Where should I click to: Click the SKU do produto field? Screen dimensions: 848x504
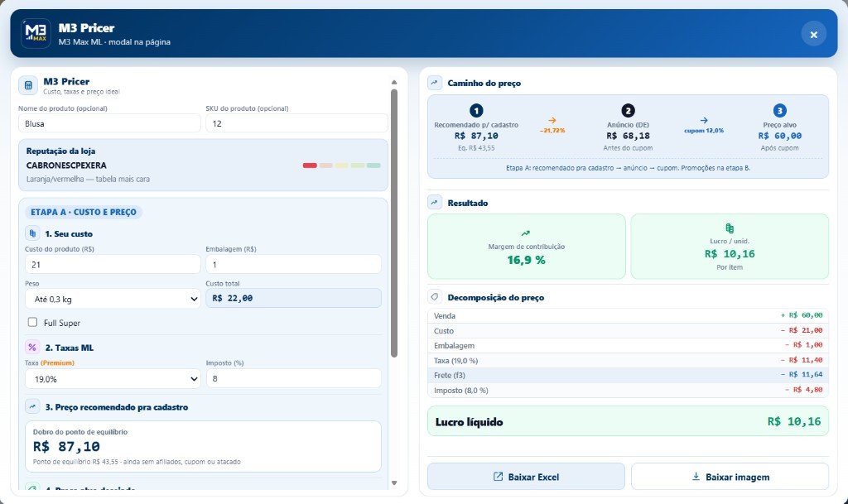click(x=296, y=123)
